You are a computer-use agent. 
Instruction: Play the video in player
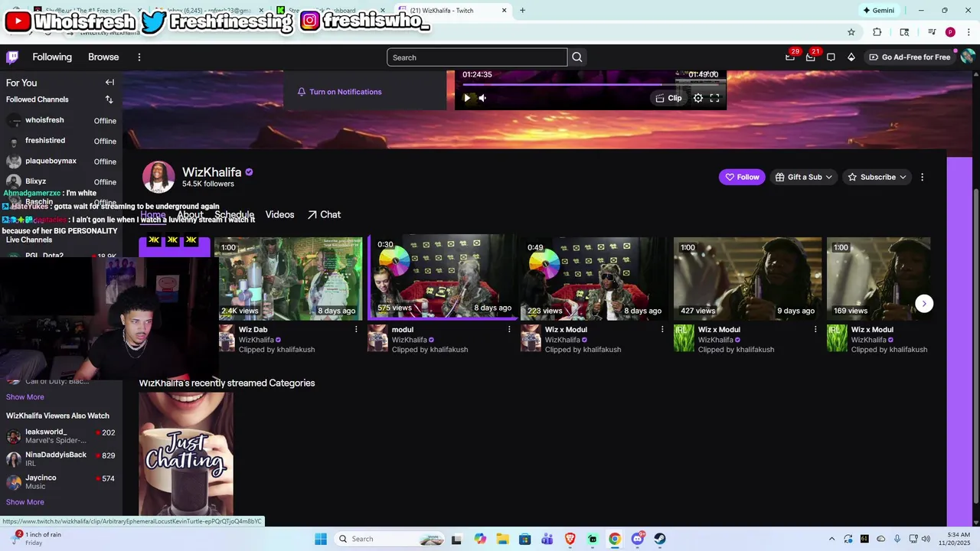(467, 98)
